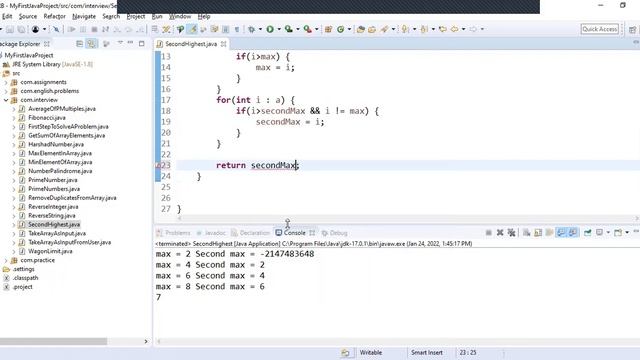Toggle the Block Selection Mode icon

(x=225, y=29)
